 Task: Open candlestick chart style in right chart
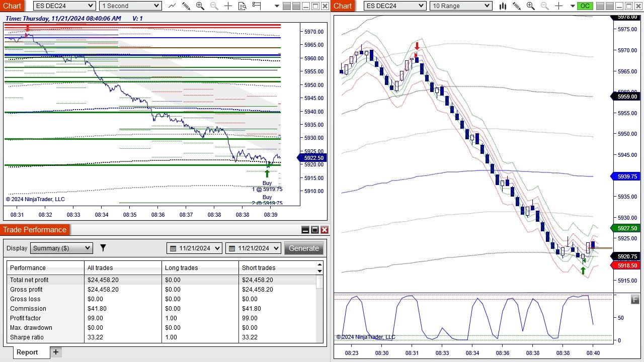click(x=503, y=6)
